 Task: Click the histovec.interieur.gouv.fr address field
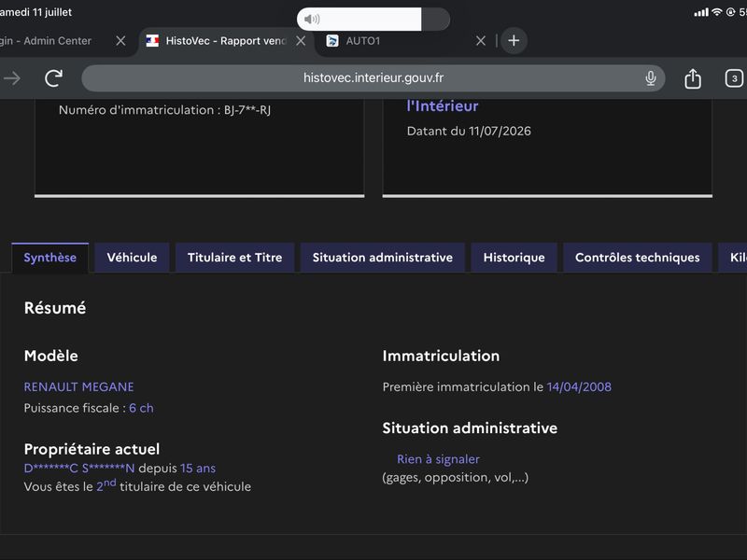tap(373, 78)
